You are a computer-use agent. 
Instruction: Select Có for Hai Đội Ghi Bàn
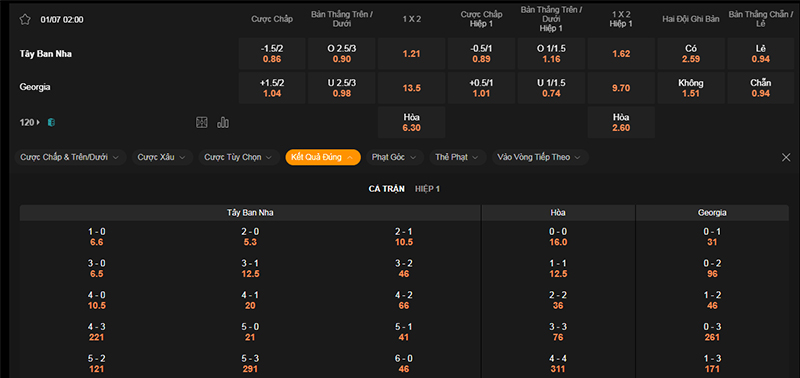pyautogui.click(x=691, y=54)
